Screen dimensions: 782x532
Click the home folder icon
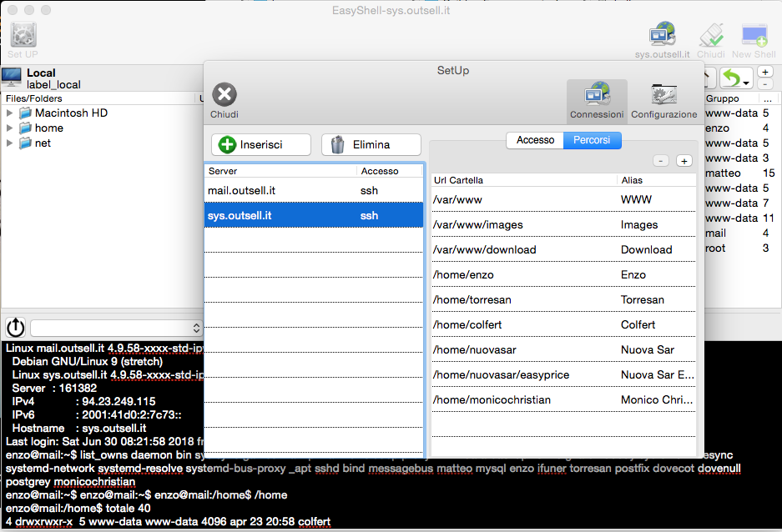[25, 128]
